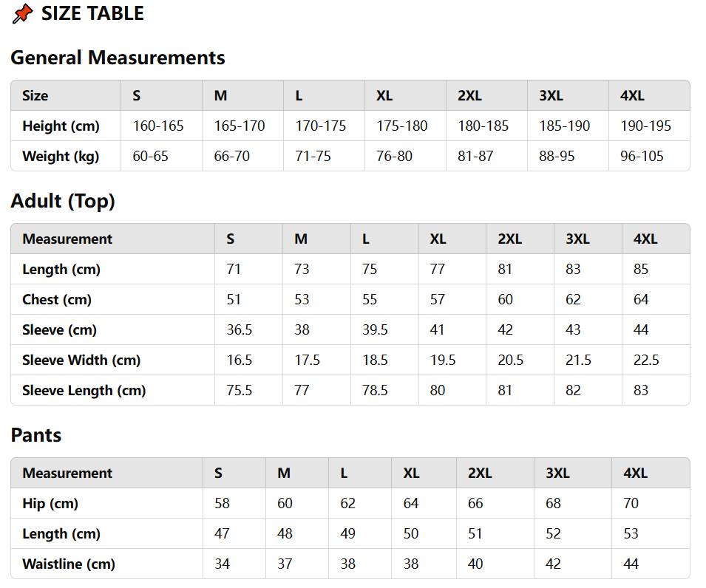Select the Sleeve Length value 78.5
Screen dimensions: 706x588
(375, 390)
